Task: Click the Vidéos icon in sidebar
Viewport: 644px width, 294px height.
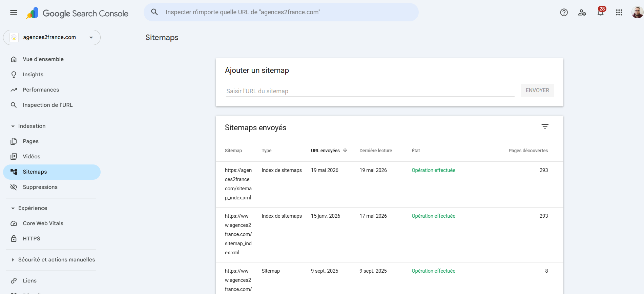Action: (14, 157)
